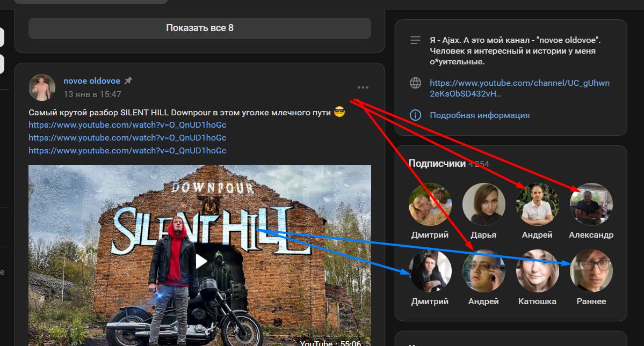The height and width of the screenshot is (346, 644).
Task: Open first-row subscriber Дмитрий's avatar
Action: point(430,204)
